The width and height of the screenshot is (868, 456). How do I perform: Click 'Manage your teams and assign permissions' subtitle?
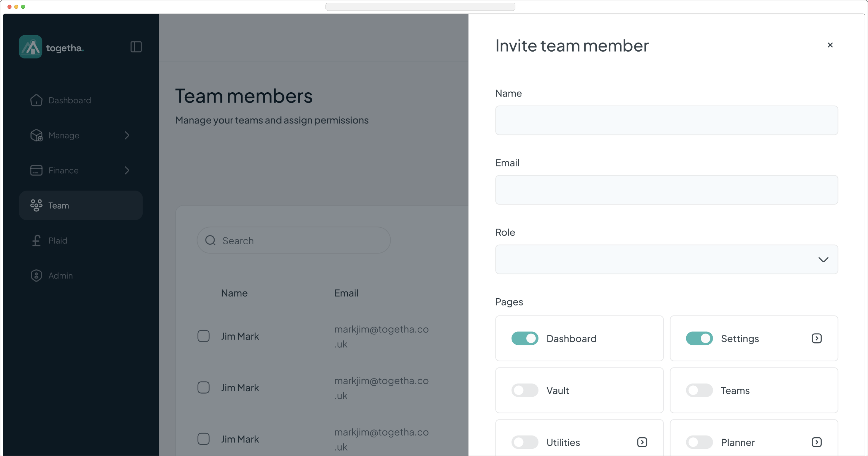pyautogui.click(x=272, y=120)
